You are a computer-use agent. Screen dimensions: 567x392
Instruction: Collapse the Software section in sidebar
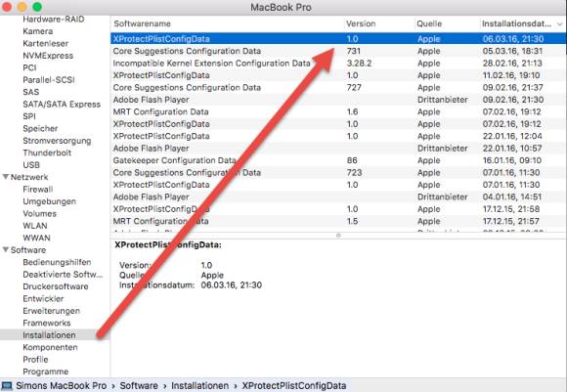(x=6, y=250)
